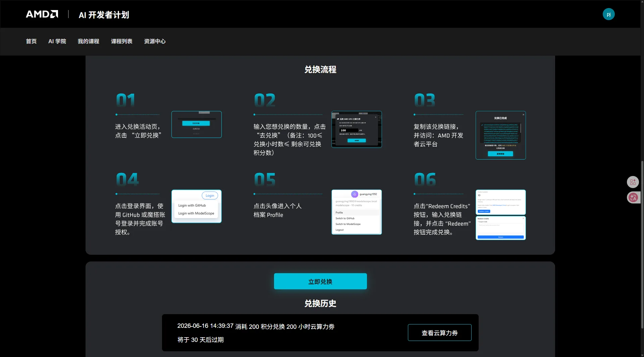The image size is (644, 357).
Task: Open step 03 兑换已完成 thumbnail
Action: click(x=501, y=135)
